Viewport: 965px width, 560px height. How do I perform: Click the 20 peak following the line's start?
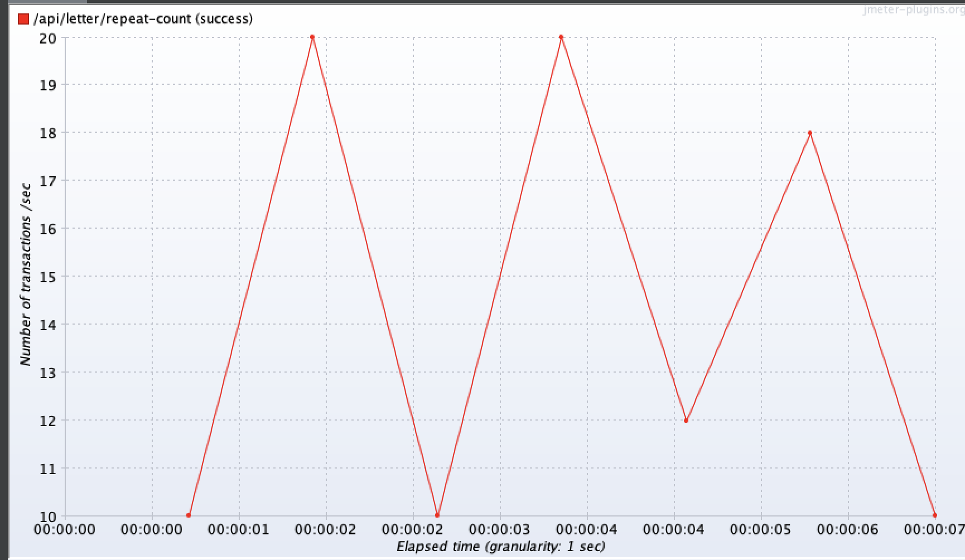[312, 37]
